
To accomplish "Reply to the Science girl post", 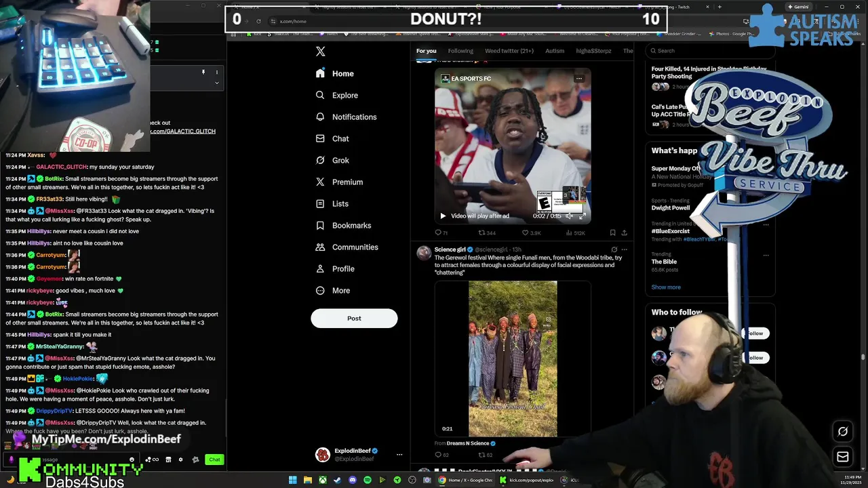I will click(x=441, y=455).
